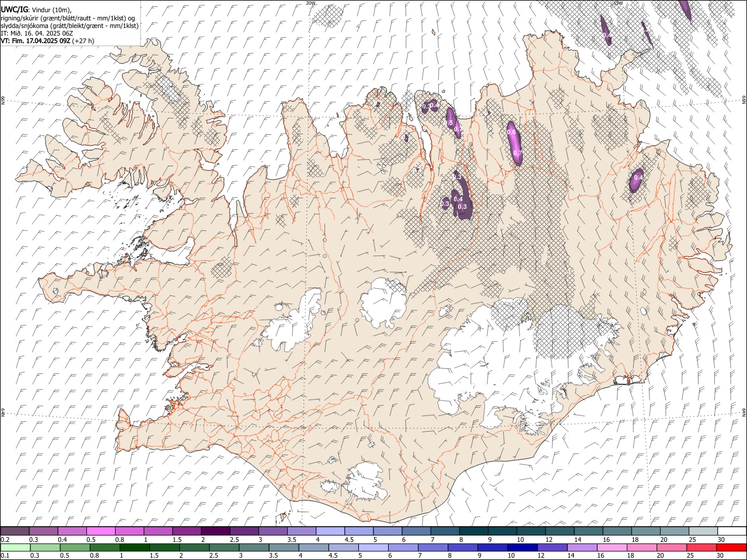The height and width of the screenshot is (560, 747).
Task: Click the white Hofsjökull glacier in central Iceland
Action: click(383, 302)
